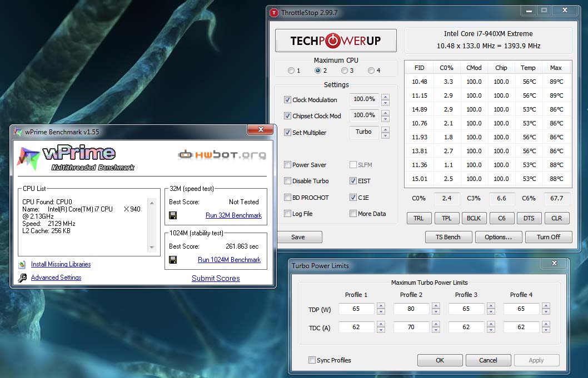Click the TRL button
The height and width of the screenshot is (378, 588).
coord(419,218)
